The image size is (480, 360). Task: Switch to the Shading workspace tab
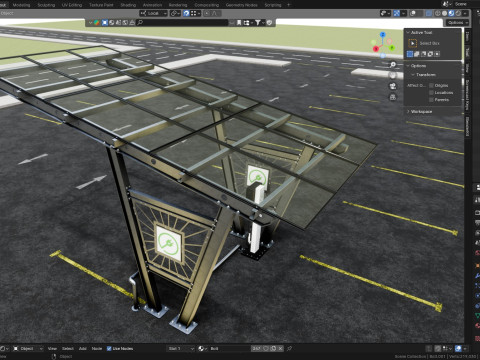coord(128,5)
